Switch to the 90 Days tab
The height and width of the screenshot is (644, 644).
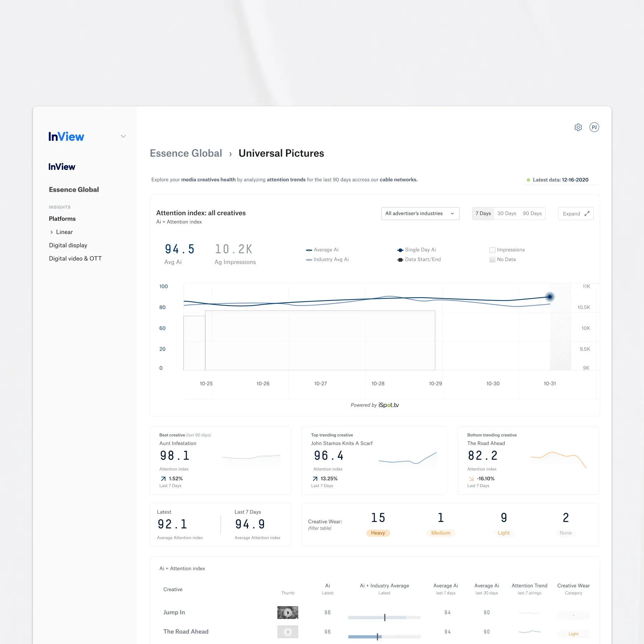tap(532, 213)
